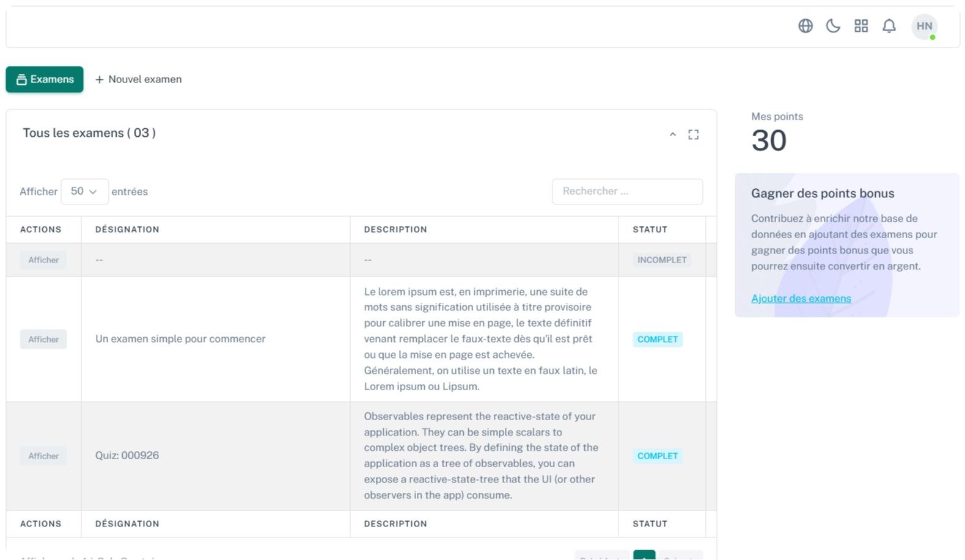The image size is (965, 560).
Task: Click Afficher for the incomplete exam
Action: click(x=43, y=260)
